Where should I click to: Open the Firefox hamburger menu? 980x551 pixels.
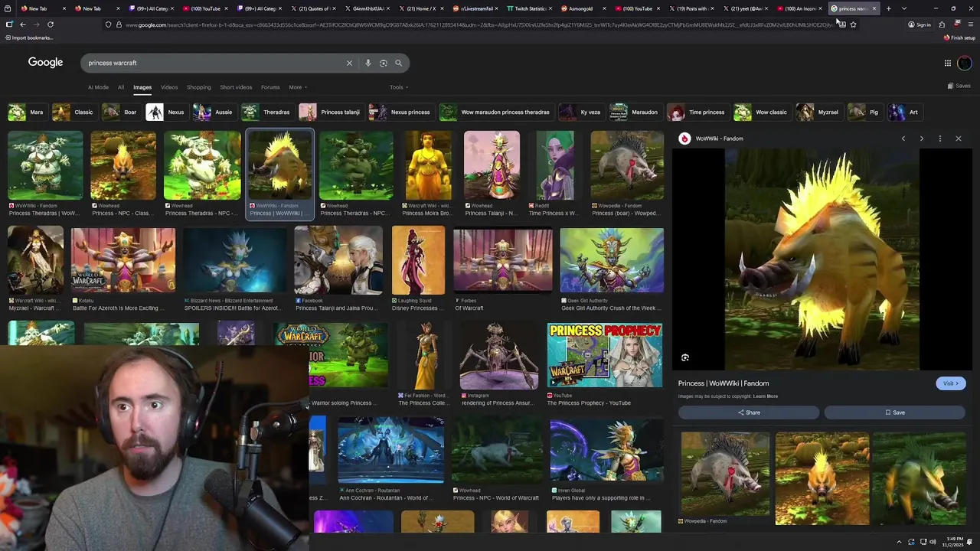(971, 24)
